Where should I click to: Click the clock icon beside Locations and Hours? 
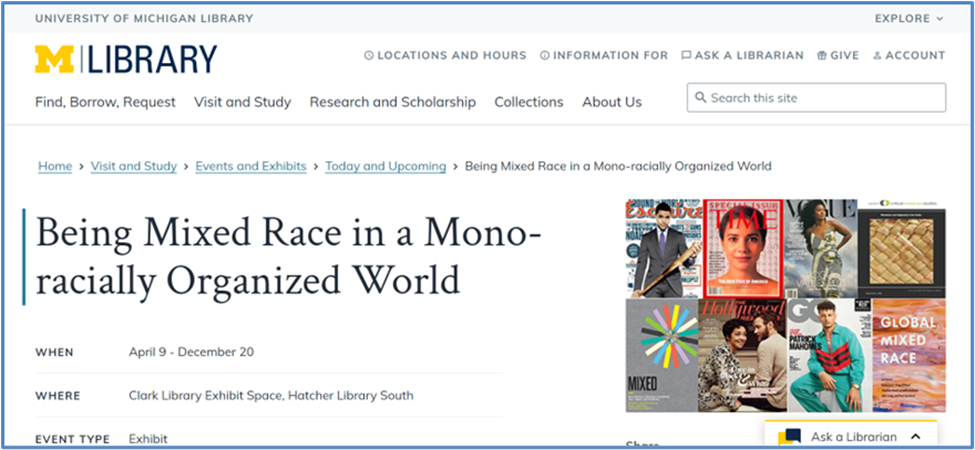[369, 56]
